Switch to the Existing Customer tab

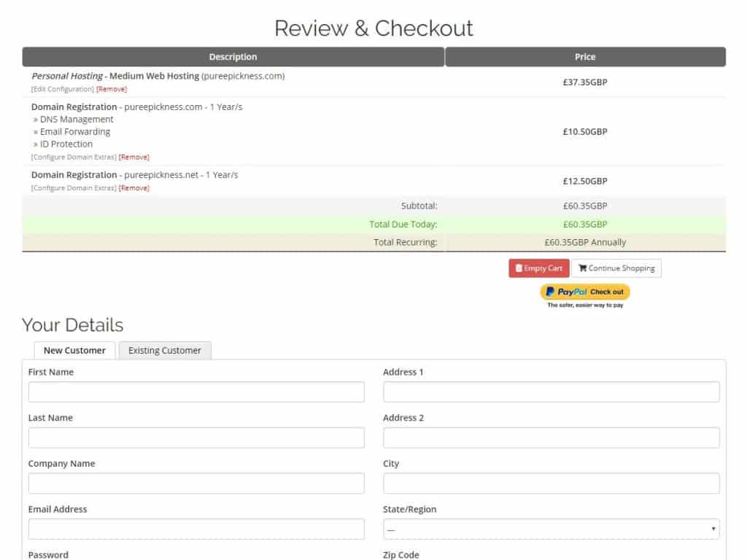click(165, 351)
